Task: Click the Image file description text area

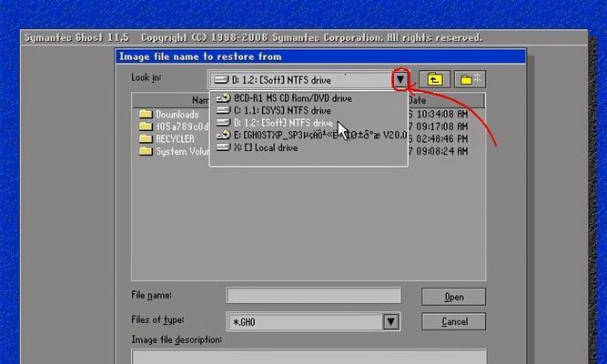Action: (309, 356)
